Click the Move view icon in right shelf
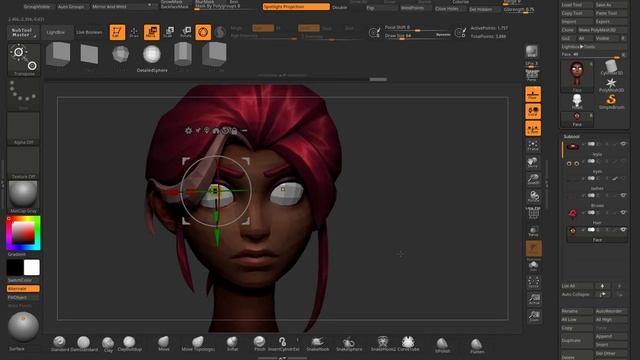This screenshot has width=640, height=360. 533,163
